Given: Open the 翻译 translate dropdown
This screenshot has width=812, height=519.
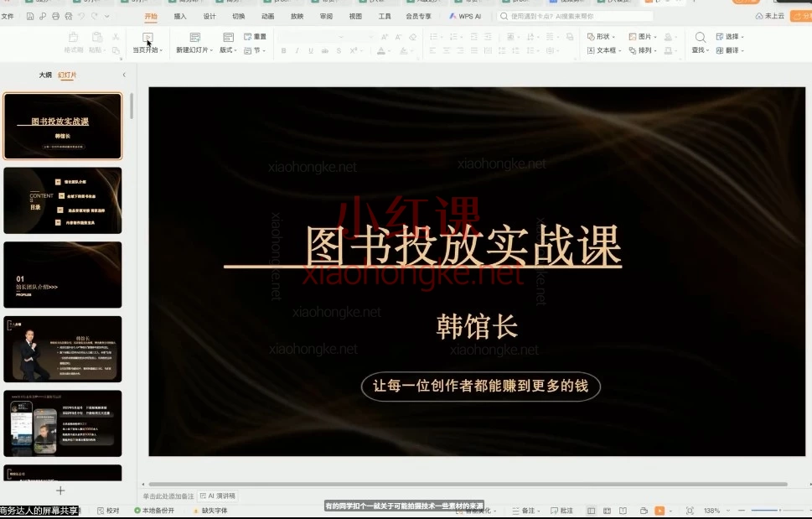Looking at the screenshot, I should click(x=730, y=50).
